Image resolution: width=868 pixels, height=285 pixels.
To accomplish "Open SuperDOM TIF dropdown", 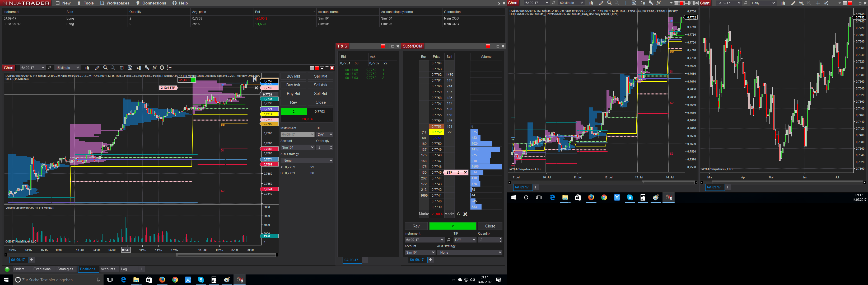I will [x=465, y=240].
